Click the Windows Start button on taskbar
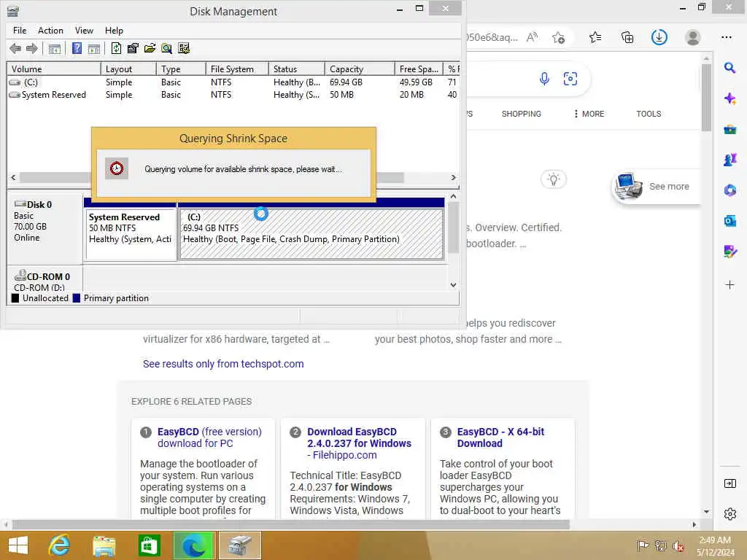 18,545
